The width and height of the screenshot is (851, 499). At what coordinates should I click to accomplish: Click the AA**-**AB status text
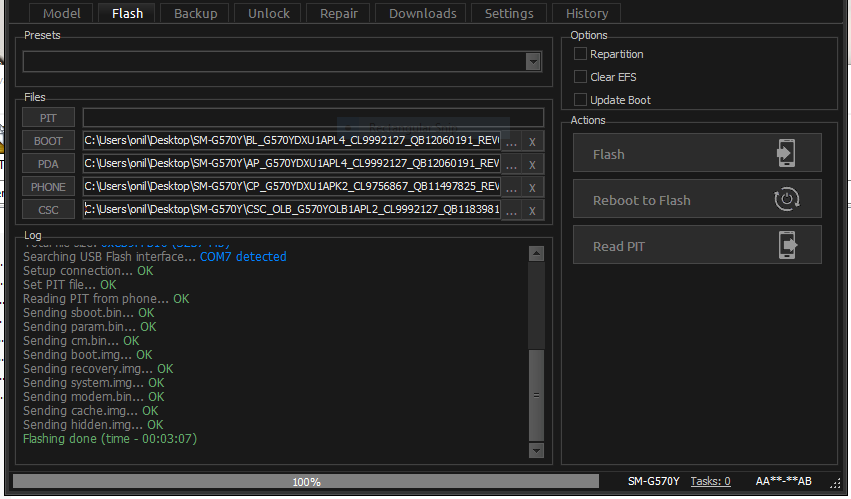pyautogui.click(x=783, y=481)
